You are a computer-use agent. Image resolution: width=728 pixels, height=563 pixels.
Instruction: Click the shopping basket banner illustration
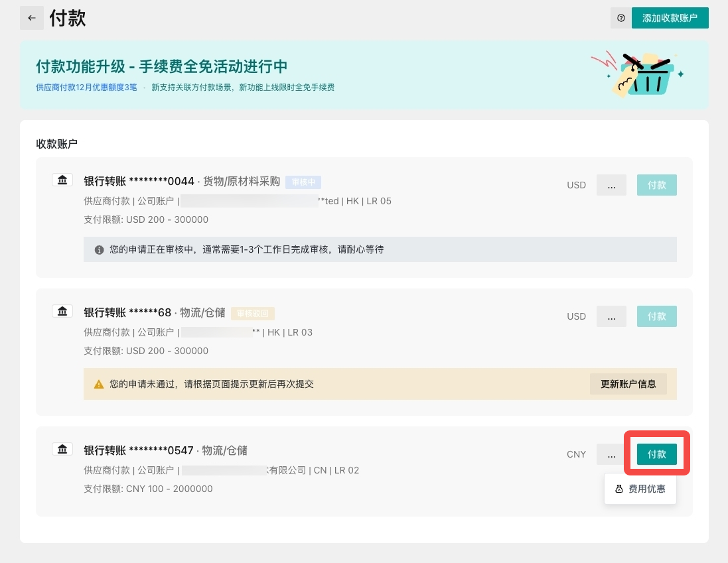pyautogui.click(x=638, y=74)
